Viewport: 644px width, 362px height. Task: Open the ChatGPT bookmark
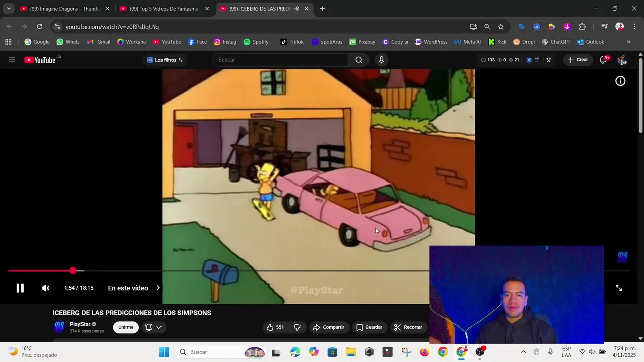[x=556, y=42]
